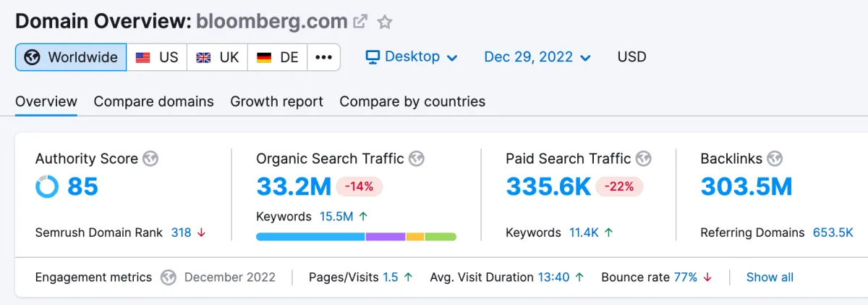868x305 pixels.
Task: Click Show all engagement metrics link
Action: 770,277
